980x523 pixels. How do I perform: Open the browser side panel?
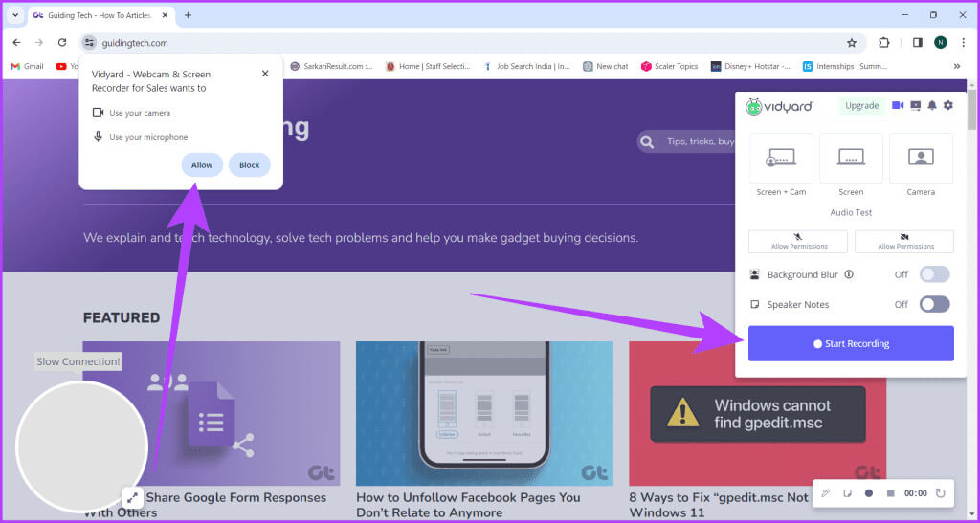[x=918, y=42]
